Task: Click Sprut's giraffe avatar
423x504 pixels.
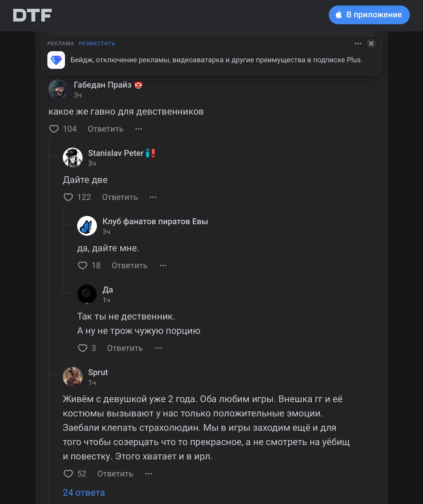Action: point(73,377)
